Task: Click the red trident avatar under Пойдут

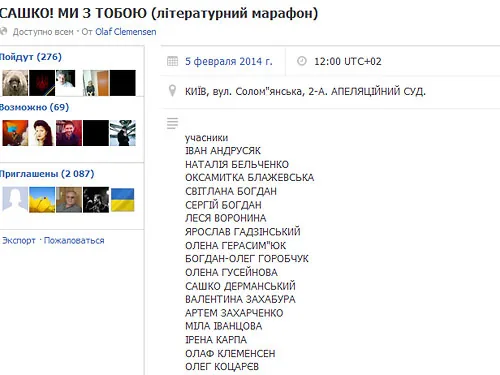Action: click(x=42, y=83)
